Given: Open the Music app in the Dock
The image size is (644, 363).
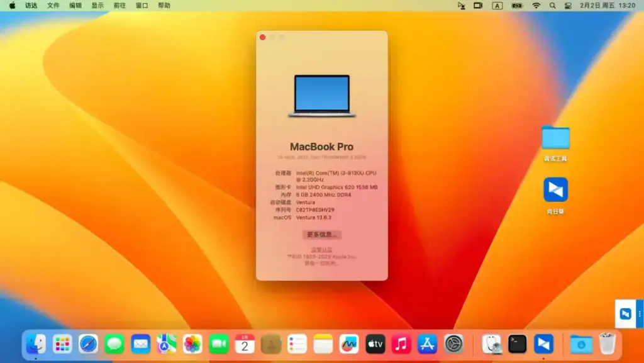Looking at the screenshot, I should (x=401, y=344).
